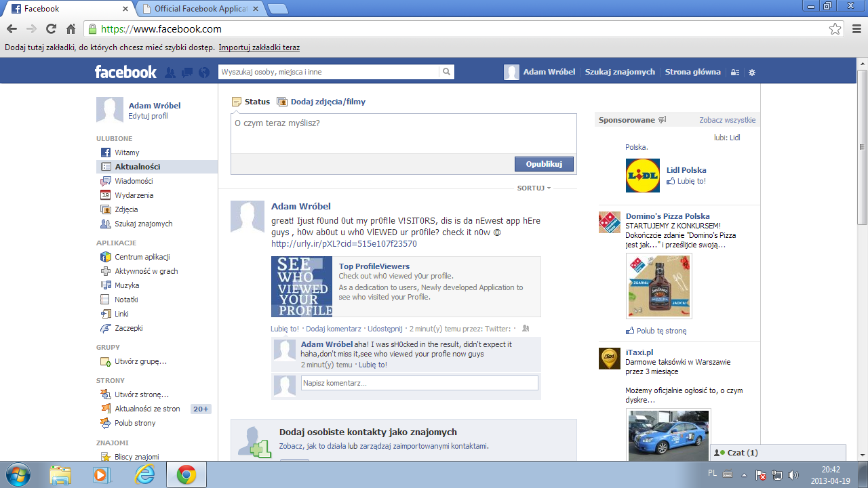The height and width of the screenshot is (488, 868).
Task: Show hidden system tray icons
Action: 744,475
